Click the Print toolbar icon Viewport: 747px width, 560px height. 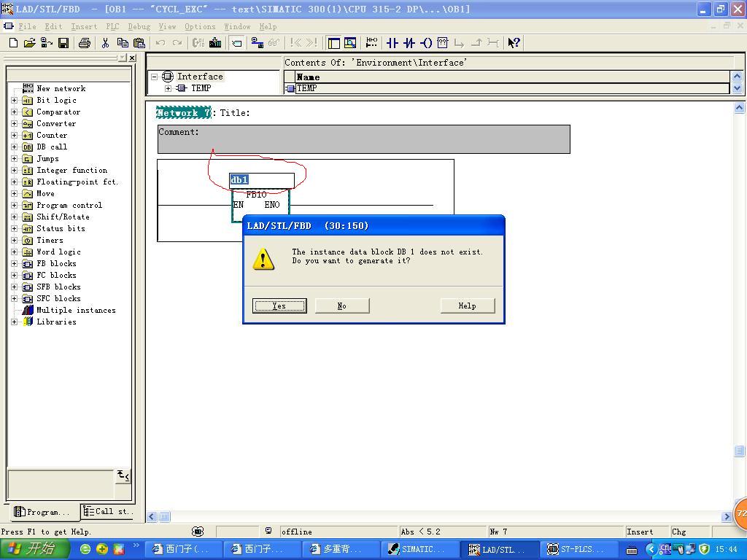(85, 43)
